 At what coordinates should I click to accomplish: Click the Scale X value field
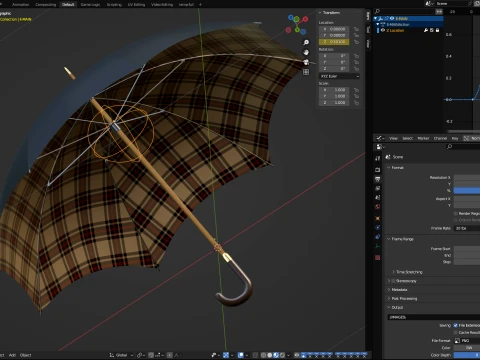click(334, 90)
